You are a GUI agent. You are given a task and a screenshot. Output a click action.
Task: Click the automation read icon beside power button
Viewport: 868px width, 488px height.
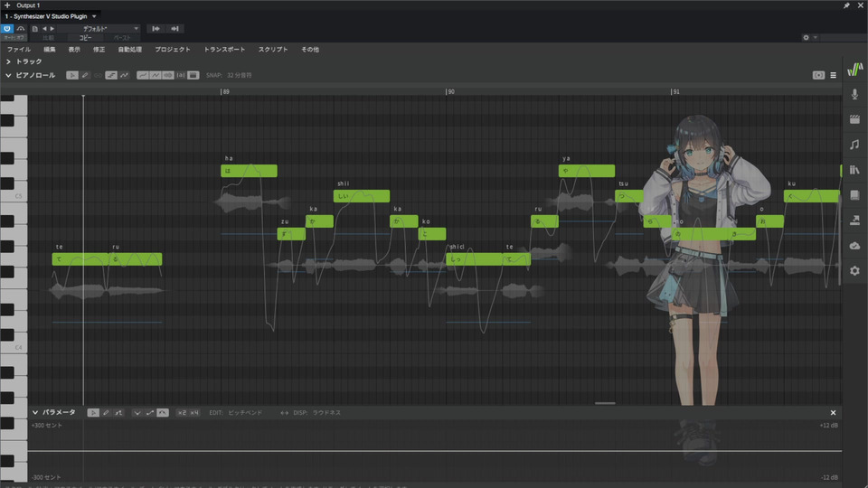21,28
